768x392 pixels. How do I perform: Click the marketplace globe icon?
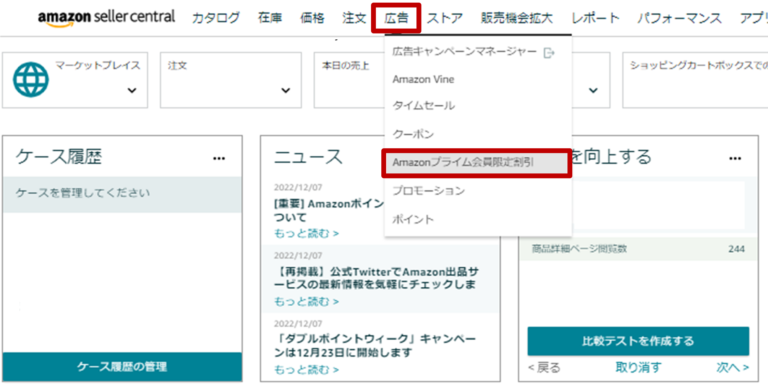(x=31, y=79)
